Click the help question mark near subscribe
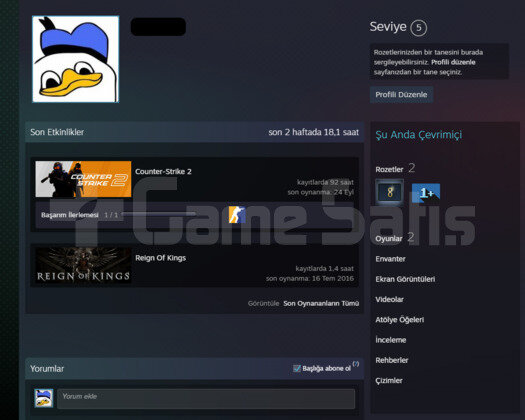 (356, 364)
